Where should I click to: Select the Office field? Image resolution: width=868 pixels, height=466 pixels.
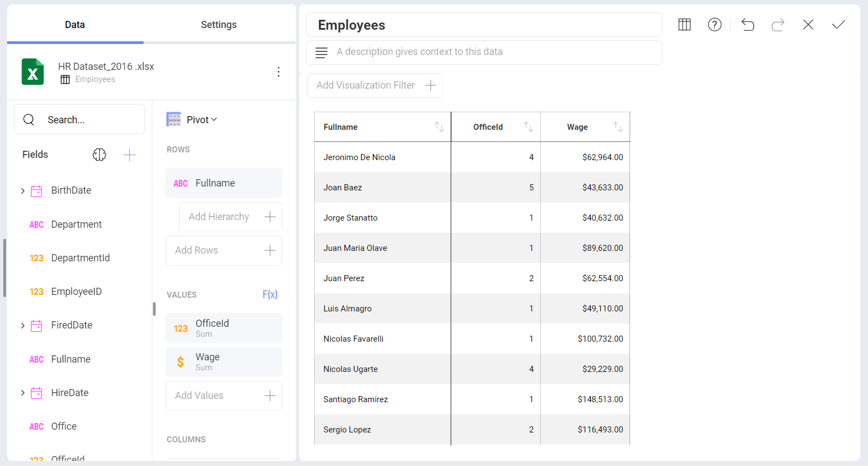coord(64,426)
